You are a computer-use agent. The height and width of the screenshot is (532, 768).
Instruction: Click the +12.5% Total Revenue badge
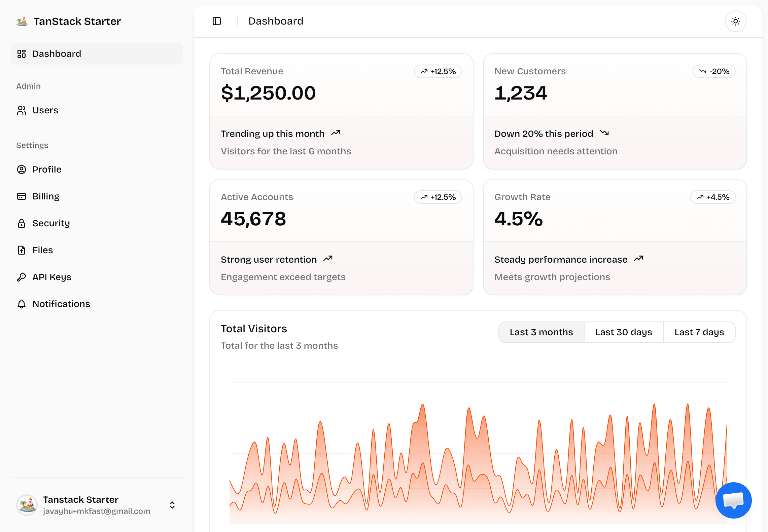click(438, 71)
